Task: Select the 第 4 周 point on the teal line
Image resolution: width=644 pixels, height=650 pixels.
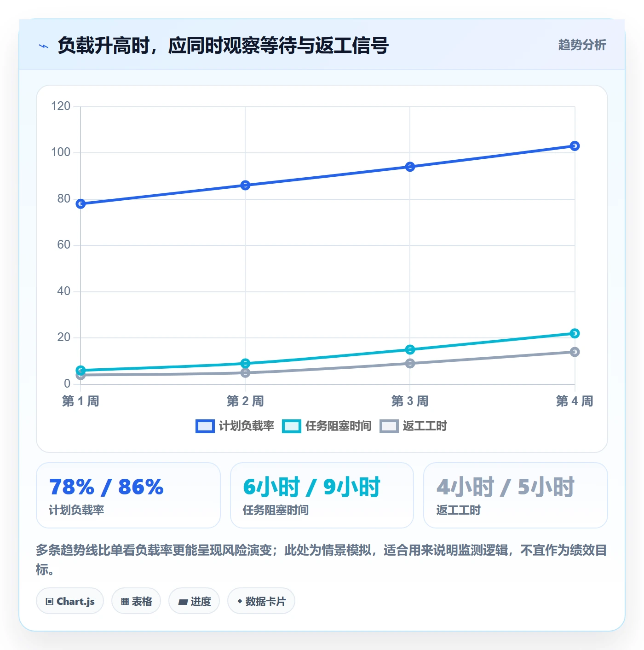Action: click(x=575, y=333)
